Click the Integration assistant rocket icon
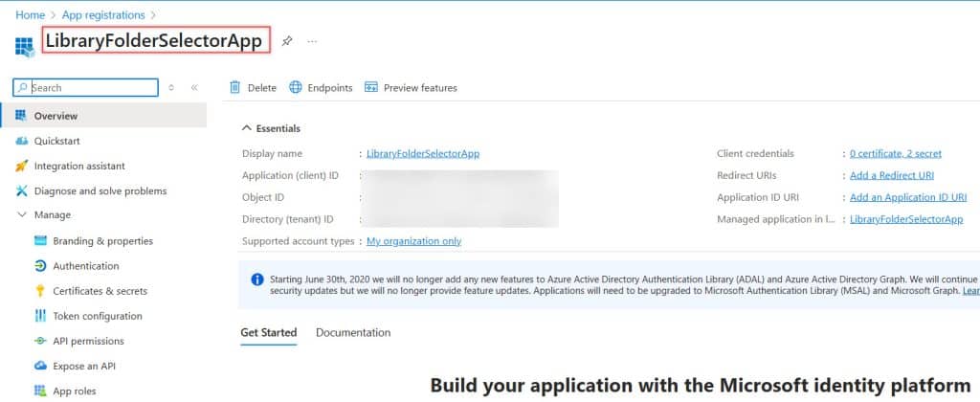Screen dimensions: 980x402 tap(22, 167)
